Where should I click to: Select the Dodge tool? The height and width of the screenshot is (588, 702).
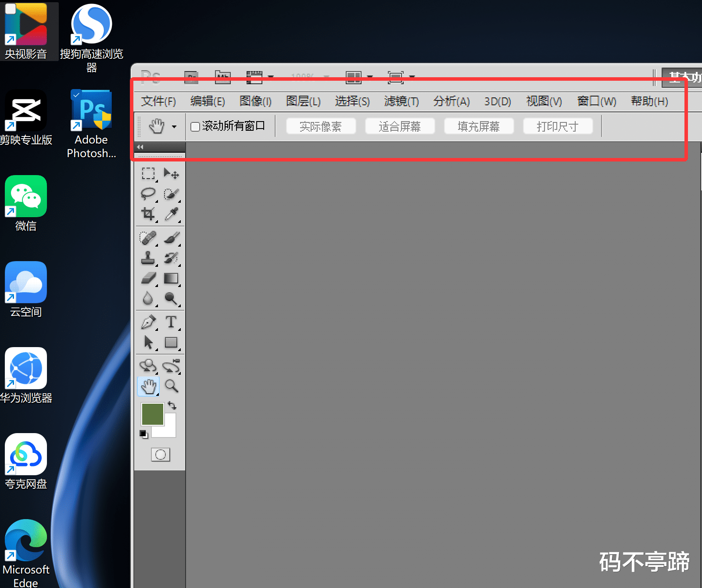point(171,298)
